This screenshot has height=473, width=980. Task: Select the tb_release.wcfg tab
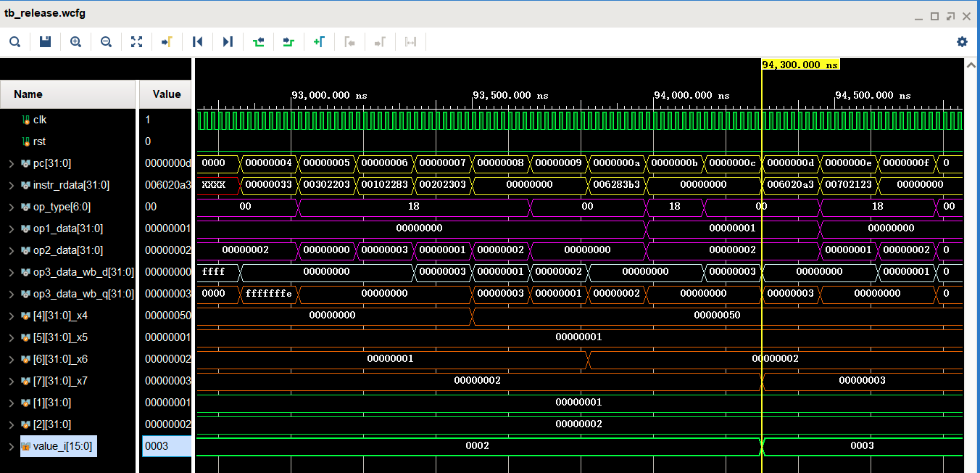click(45, 14)
